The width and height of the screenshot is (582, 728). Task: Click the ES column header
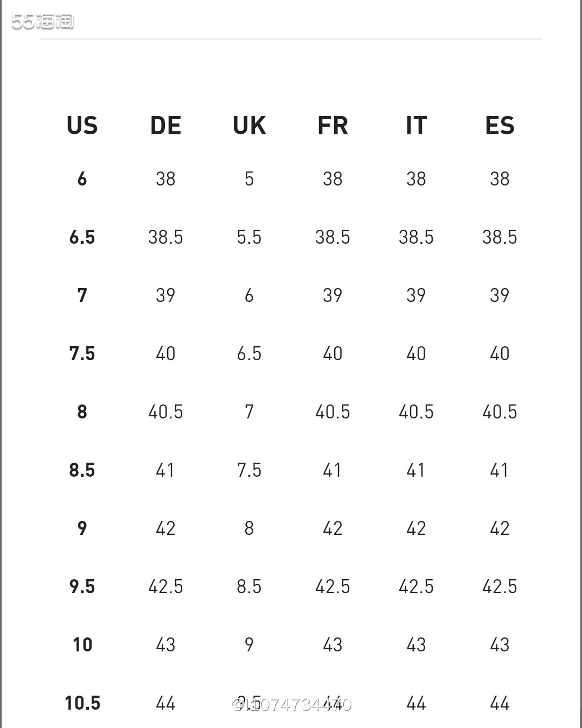click(500, 126)
